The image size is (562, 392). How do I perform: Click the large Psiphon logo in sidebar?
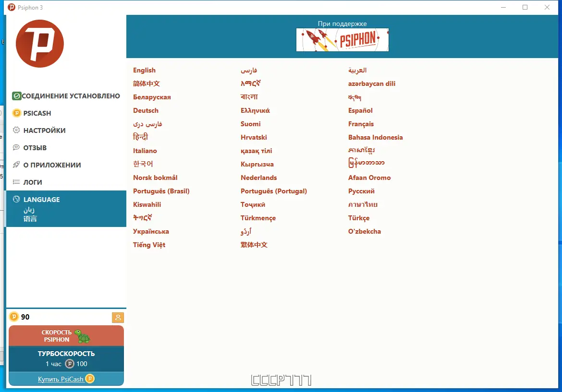click(x=40, y=44)
